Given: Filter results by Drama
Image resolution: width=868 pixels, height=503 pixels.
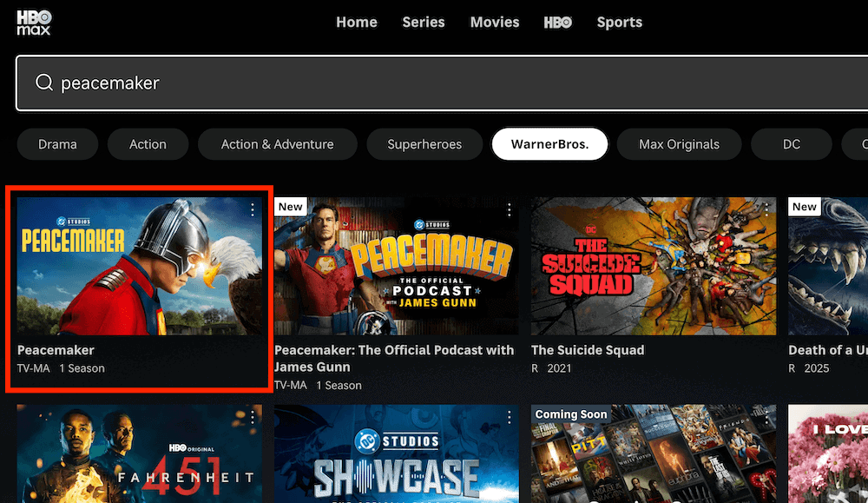Looking at the screenshot, I should (57, 144).
